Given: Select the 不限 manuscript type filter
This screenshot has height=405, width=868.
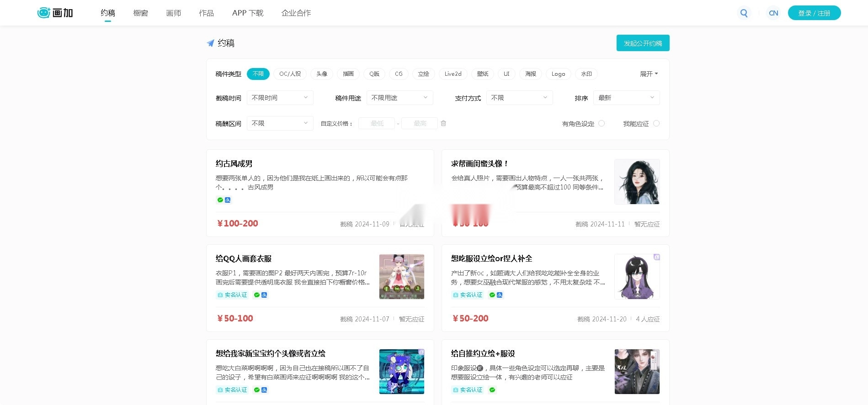Looking at the screenshot, I should coord(258,74).
